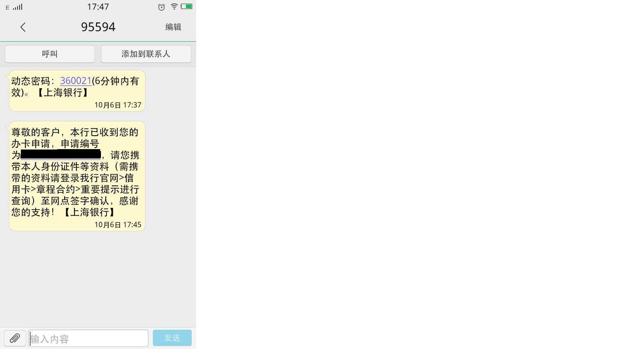625x364 pixels.
Task: Tap the cellular signal bars icon
Action: (18, 7)
